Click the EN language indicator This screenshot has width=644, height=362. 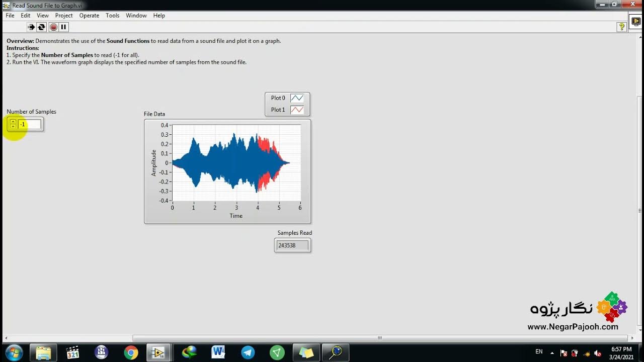tap(539, 351)
